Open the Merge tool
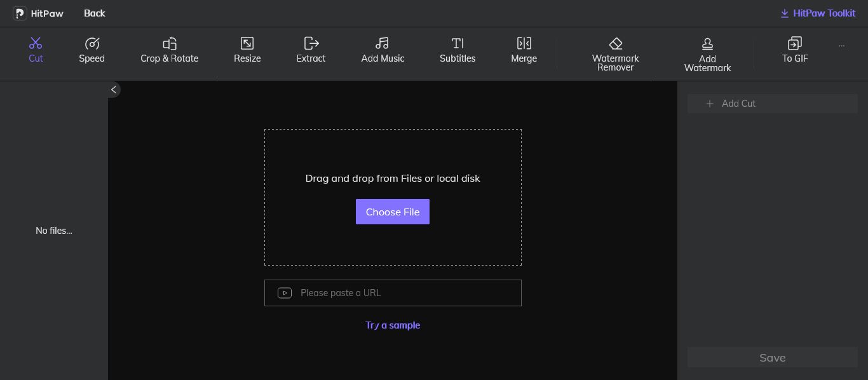This screenshot has height=380, width=868. click(524, 50)
